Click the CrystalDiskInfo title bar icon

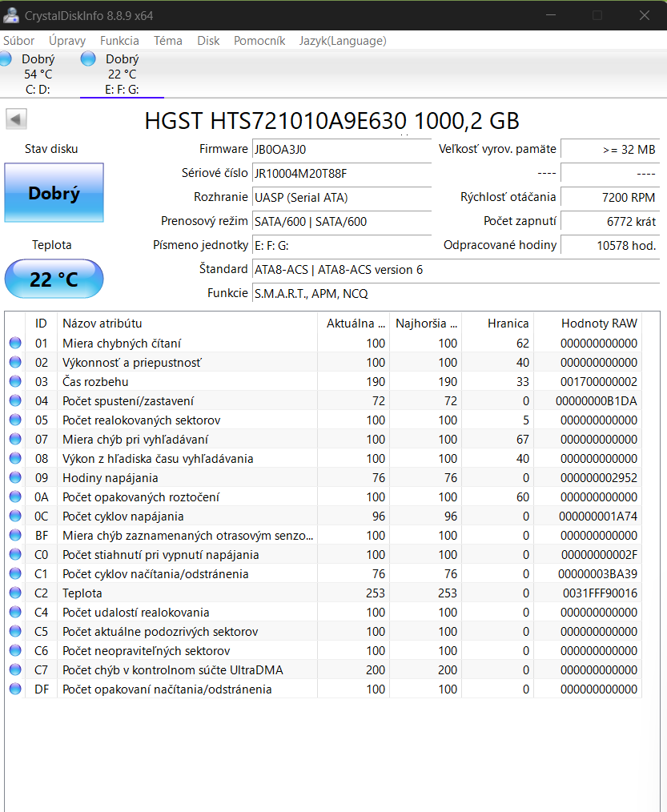pos(12,15)
